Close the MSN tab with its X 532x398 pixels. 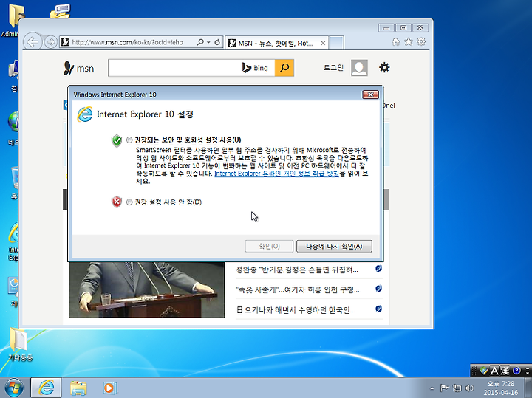(x=323, y=43)
